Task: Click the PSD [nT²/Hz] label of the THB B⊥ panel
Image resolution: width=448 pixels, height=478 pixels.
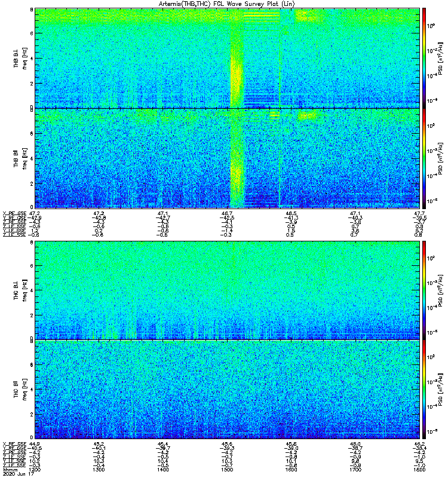Action: click(440, 58)
